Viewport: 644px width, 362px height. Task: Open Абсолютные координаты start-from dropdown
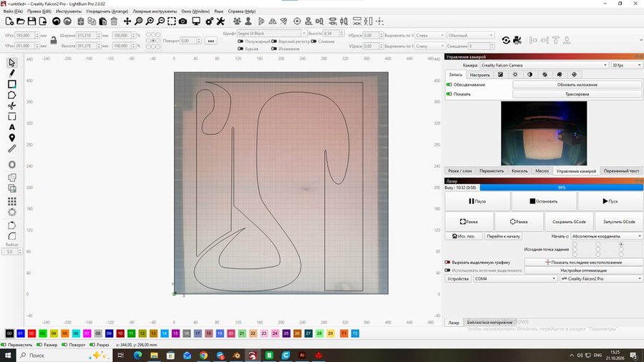606,236
